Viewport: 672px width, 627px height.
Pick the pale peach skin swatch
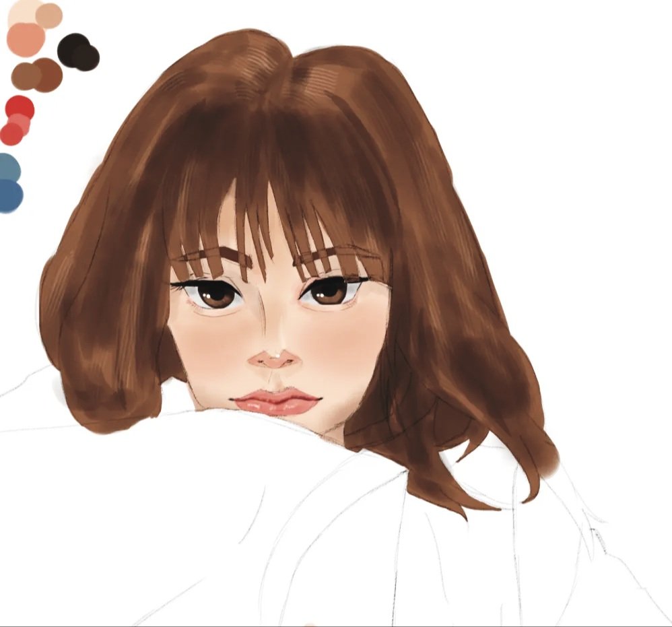point(21,12)
